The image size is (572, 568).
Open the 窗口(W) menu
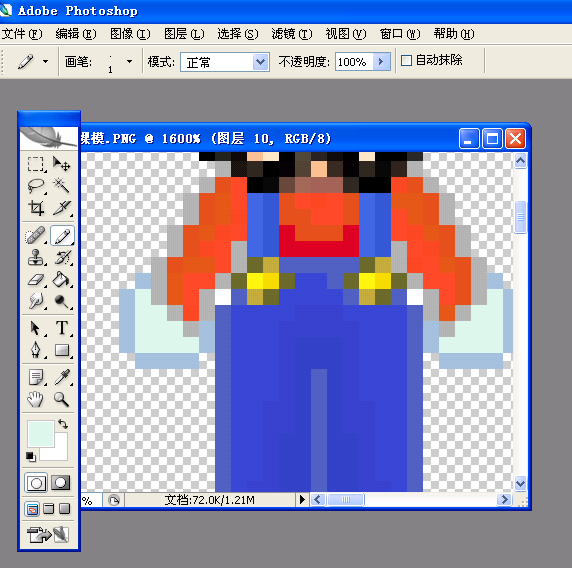click(x=400, y=34)
